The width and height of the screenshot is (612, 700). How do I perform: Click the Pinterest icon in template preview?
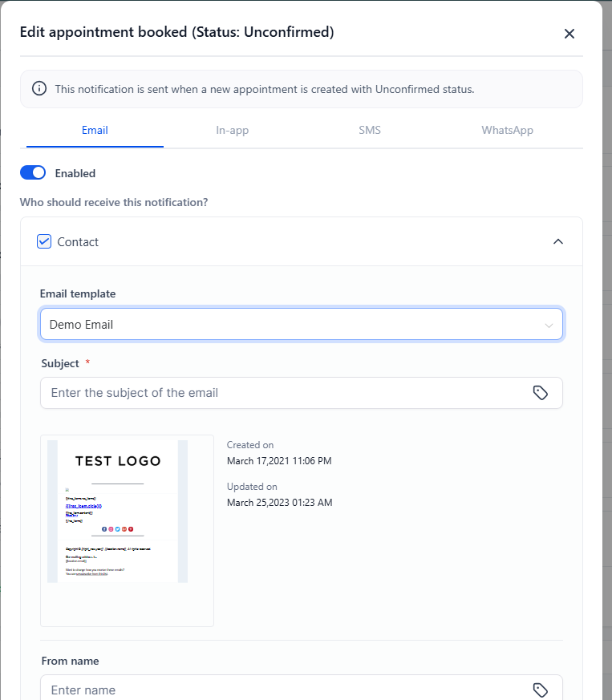click(130, 529)
